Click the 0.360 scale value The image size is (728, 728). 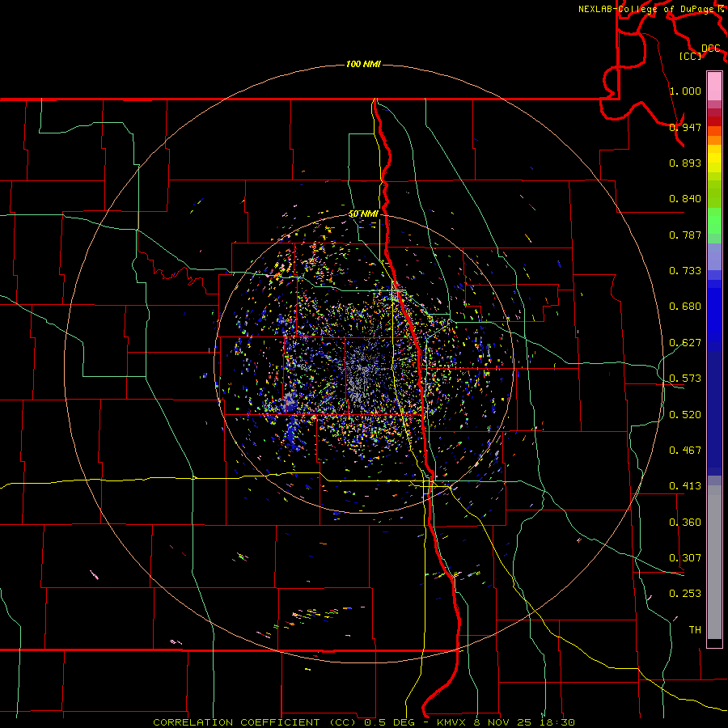coord(685,522)
